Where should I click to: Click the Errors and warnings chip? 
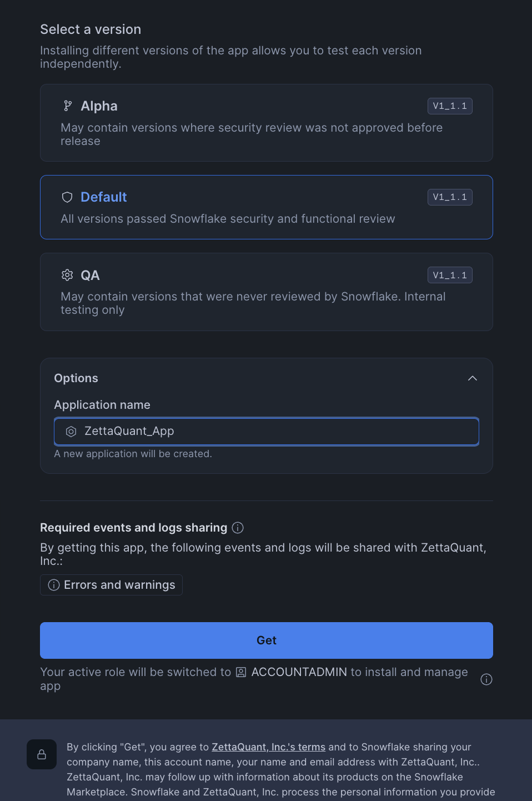112,585
